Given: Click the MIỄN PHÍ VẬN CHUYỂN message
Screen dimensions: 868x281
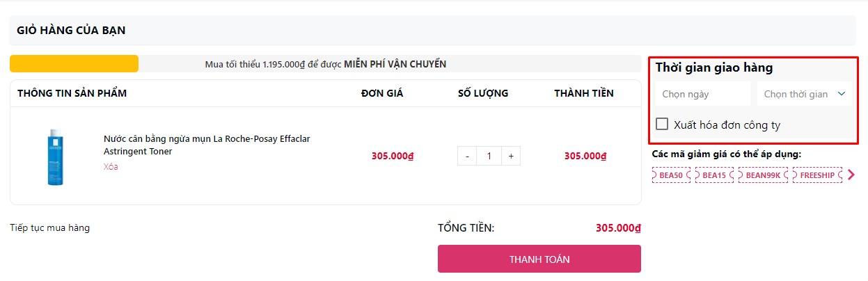Looking at the screenshot, I should pos(395,64).
